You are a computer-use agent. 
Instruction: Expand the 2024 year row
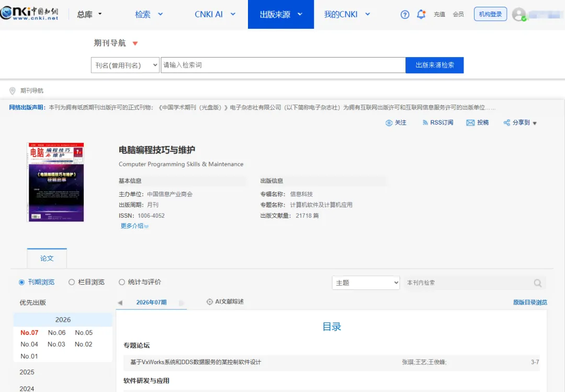tap(27, 388)
